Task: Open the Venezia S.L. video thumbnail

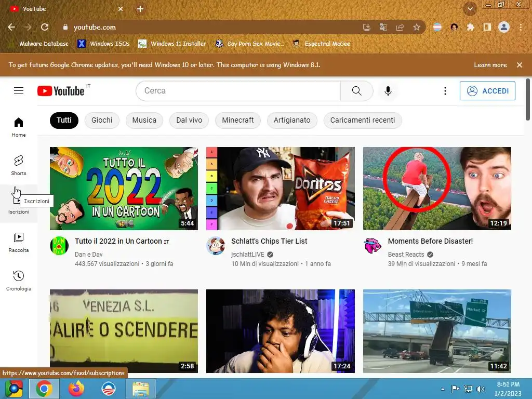Action: [124, 331]
